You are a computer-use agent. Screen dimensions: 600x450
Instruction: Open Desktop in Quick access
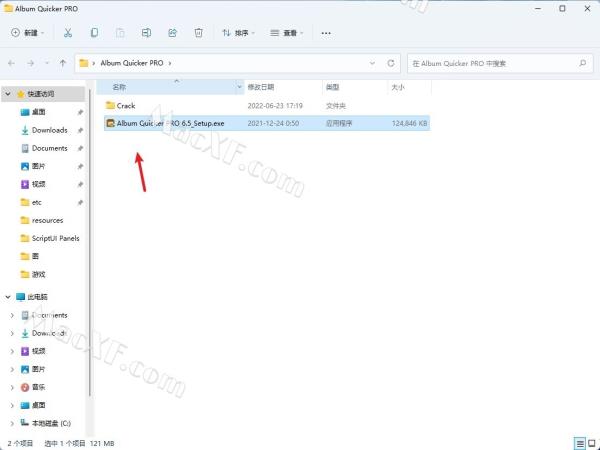pos(38,112)
